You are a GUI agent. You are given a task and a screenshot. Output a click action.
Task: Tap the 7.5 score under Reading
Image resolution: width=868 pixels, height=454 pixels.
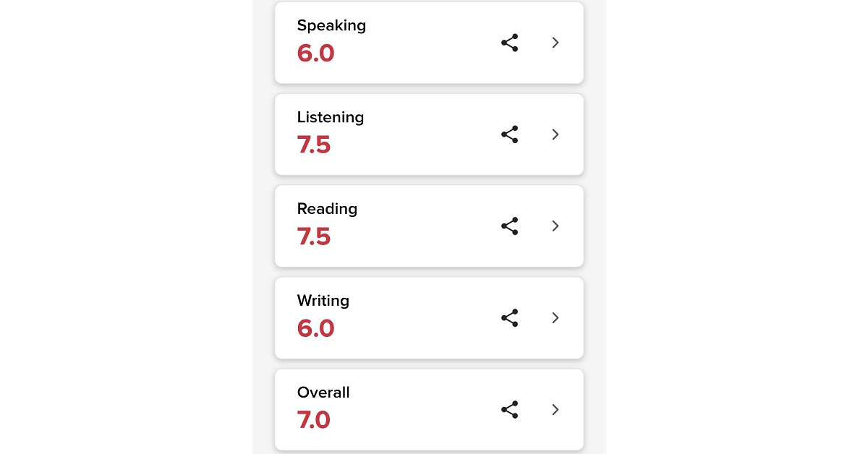314,237
